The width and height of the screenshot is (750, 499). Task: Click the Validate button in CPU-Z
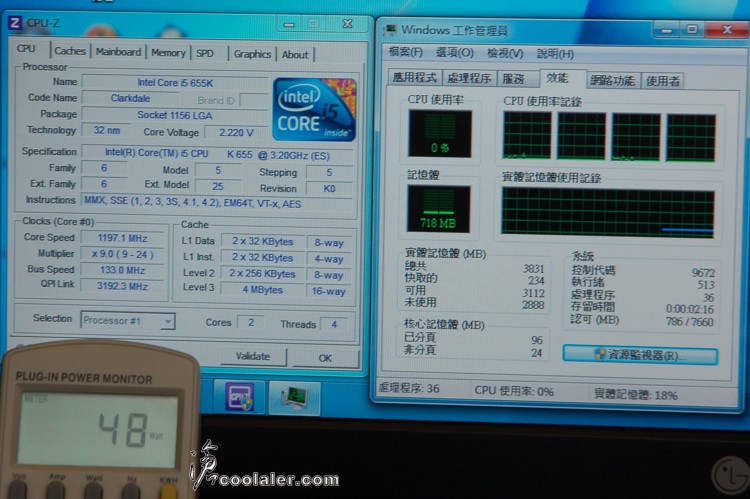[x=253, y=356]
